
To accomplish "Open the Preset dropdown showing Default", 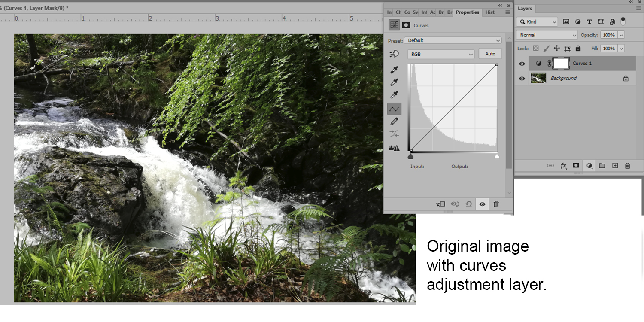I will [x=453, y=40].
